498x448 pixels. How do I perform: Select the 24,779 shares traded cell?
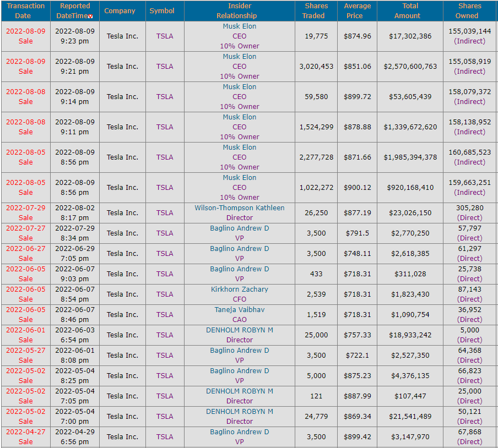[316, 416]
